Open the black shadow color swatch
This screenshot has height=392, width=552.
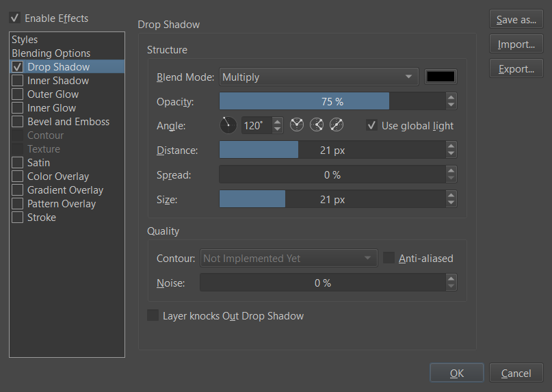pyautogui.click(x=441, y=77)
